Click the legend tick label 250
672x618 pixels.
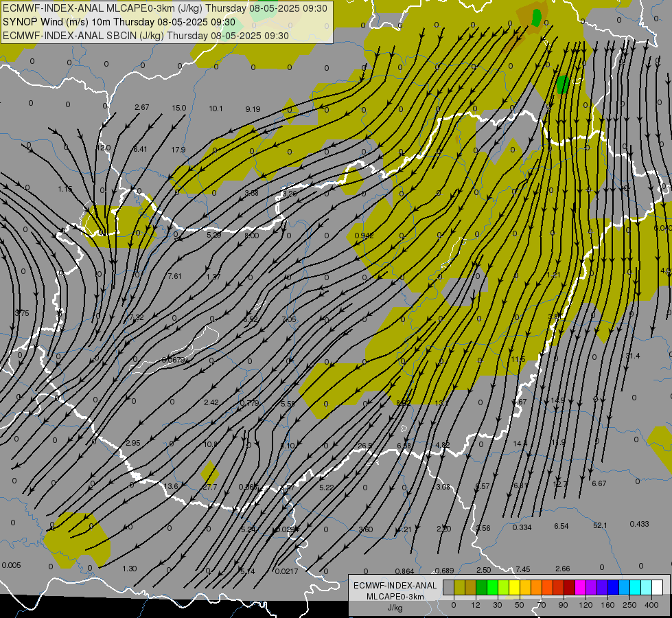click(629, 605)
